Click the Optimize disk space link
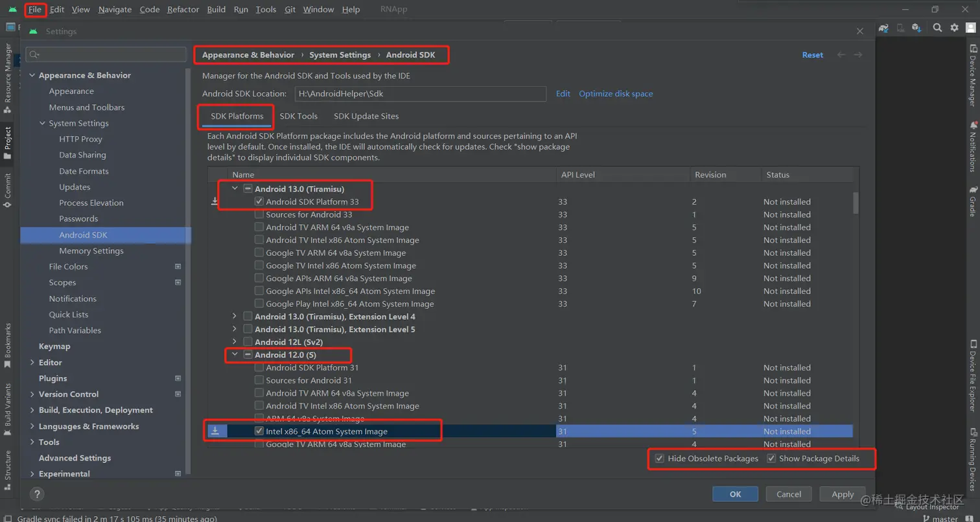 coord(616,94)
